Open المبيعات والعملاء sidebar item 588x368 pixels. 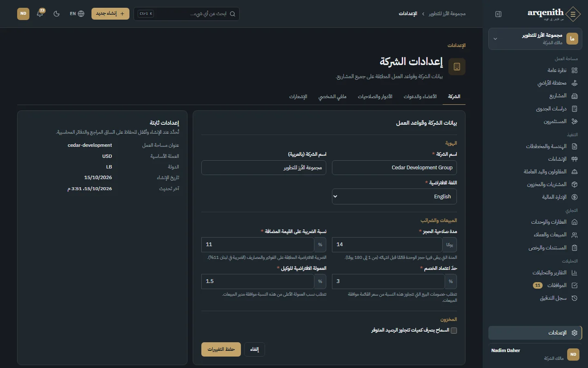[535, 235]
